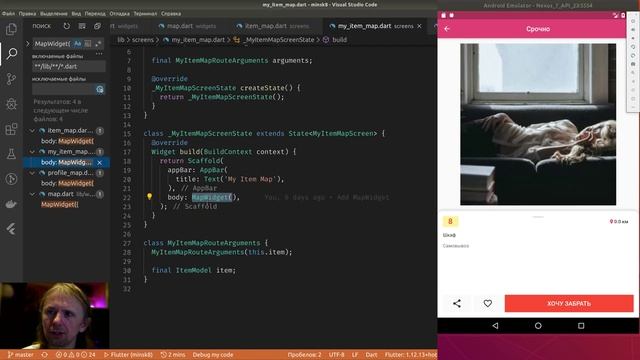
Task: Toggle Match Case in search box
Action: (x=78, y=43)
